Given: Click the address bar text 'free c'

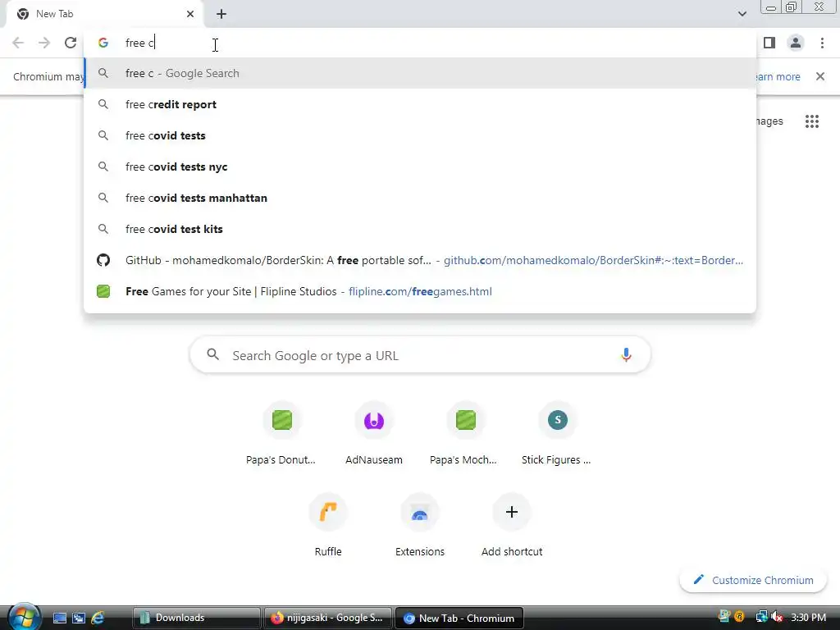Looking at the screenshot, I should 139,43.
